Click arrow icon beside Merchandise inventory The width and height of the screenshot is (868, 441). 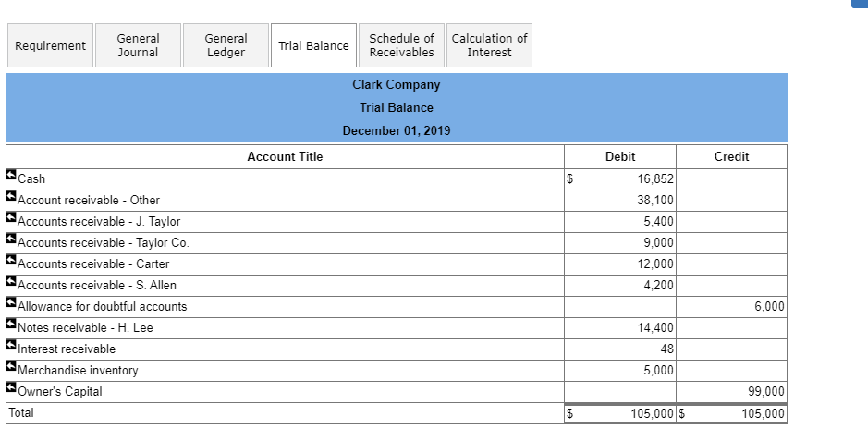click(11, 366)
